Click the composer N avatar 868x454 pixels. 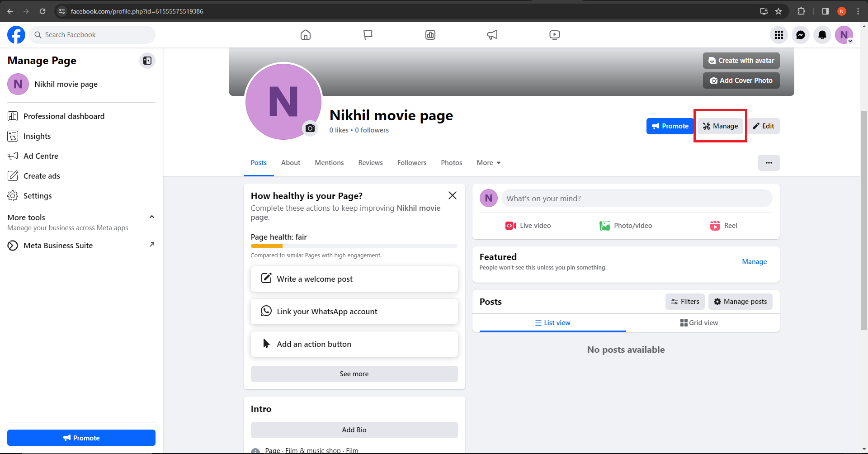point(489,198)
